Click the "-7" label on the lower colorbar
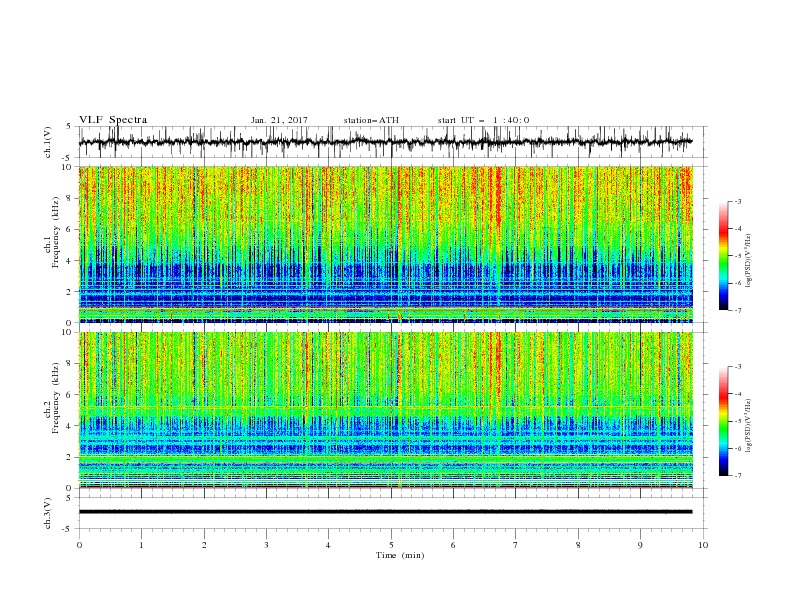 (x=738, y=476)
